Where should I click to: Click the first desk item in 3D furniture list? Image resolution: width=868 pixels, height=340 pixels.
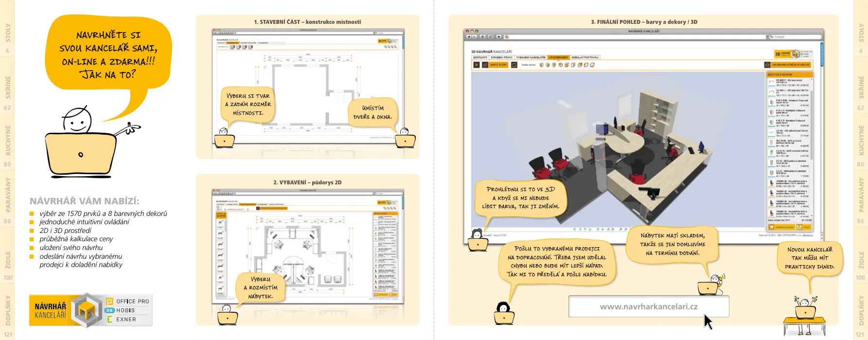[x=789, y=82]
